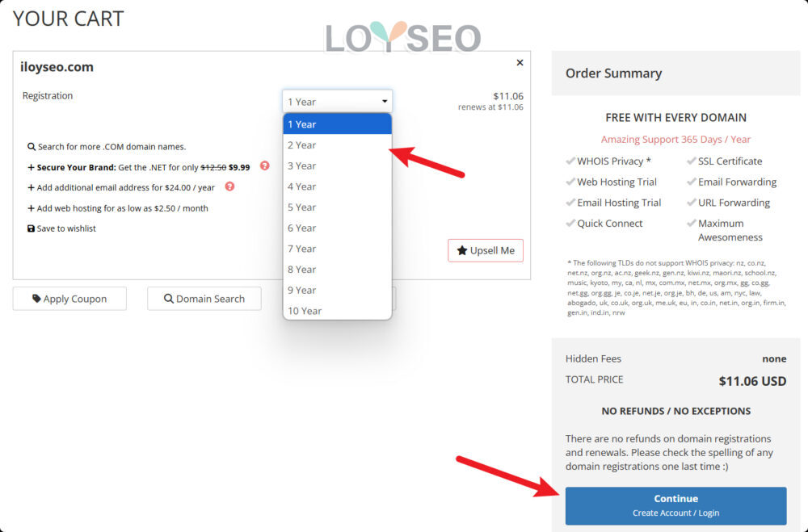
Task: Open help icon next to .NET offer
Action: coord(264,165)
